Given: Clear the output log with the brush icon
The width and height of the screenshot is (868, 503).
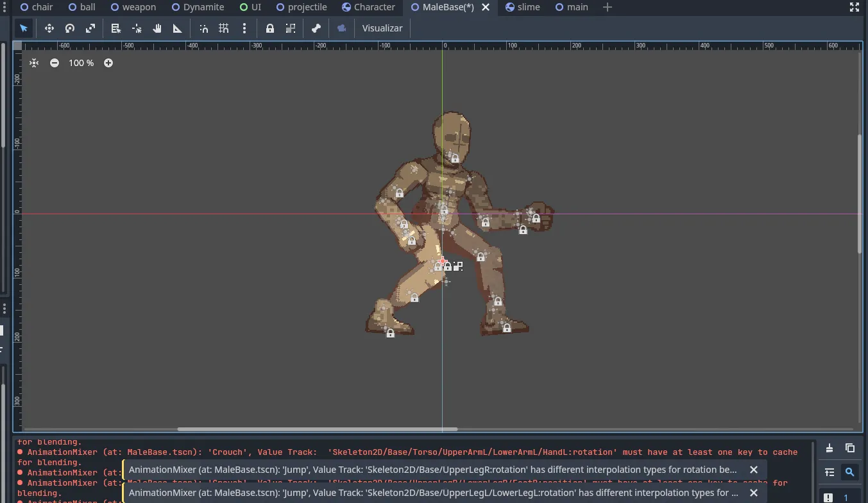Looking at the screenshot, I should point(828,448).
